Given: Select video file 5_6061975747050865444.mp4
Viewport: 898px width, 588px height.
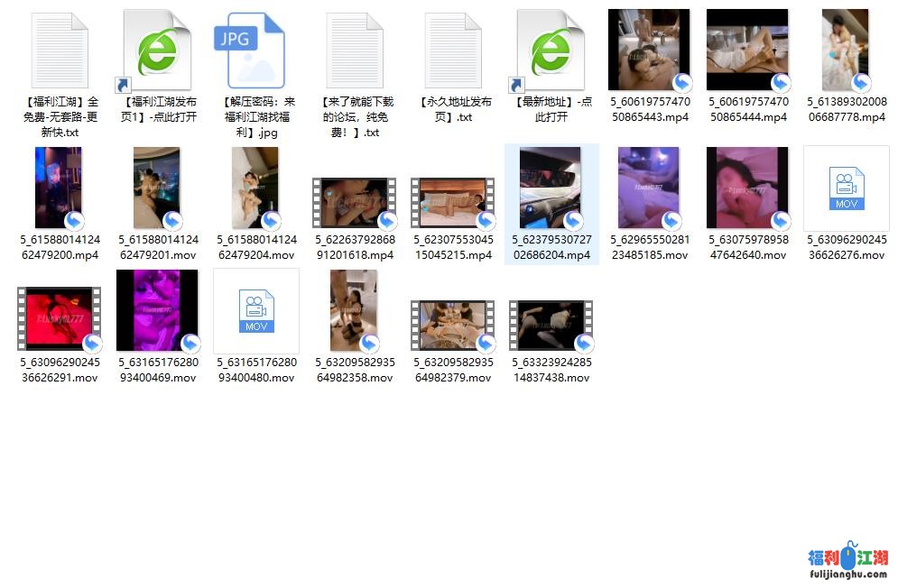Looking at the screenshot, I should coord(747,51).
